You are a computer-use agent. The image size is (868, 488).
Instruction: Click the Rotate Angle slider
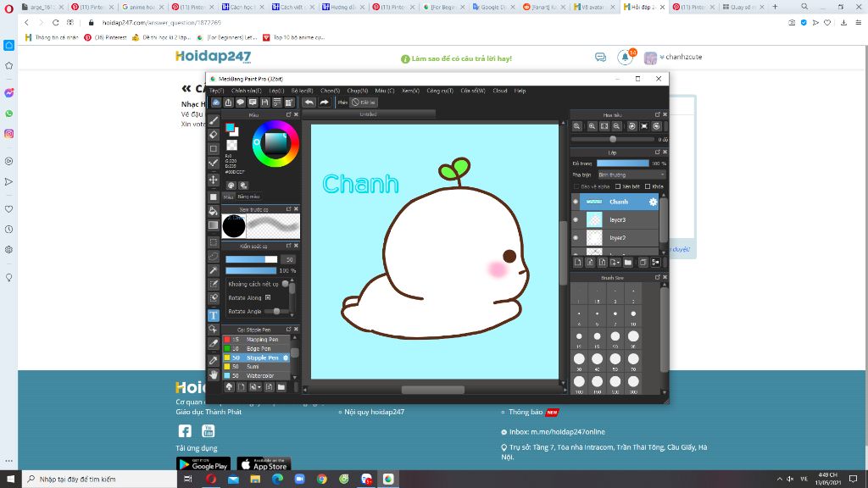(276, 312)
